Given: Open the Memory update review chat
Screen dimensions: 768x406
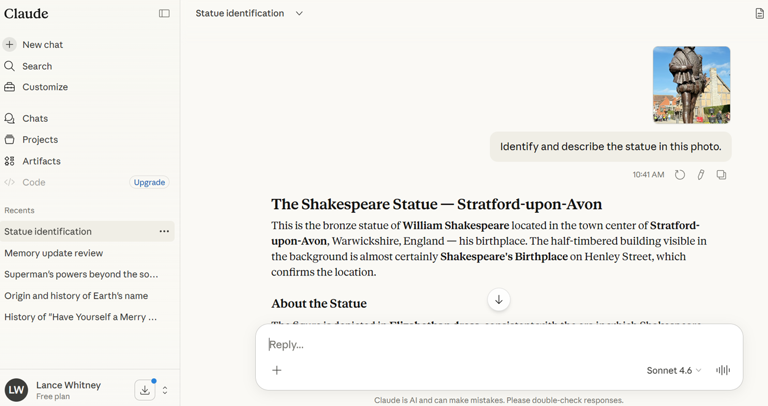Looking at the screenshot, I should click(x=53, y=253).
